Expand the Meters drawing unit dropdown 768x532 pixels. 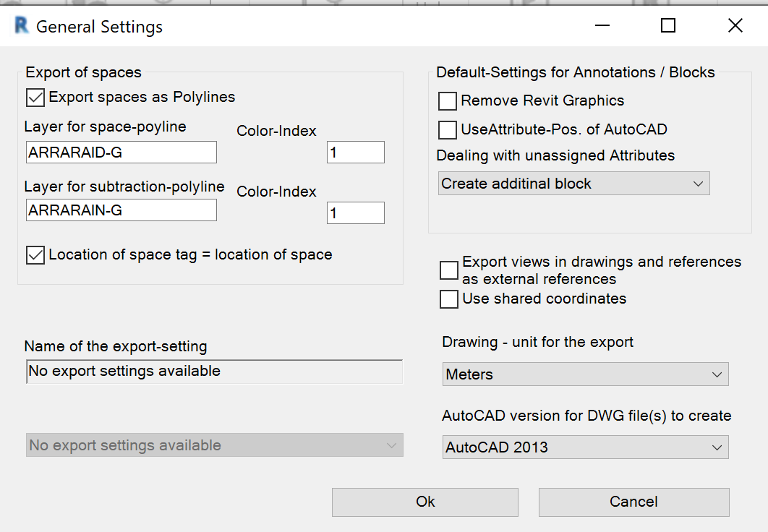click(x=585, y=374)
